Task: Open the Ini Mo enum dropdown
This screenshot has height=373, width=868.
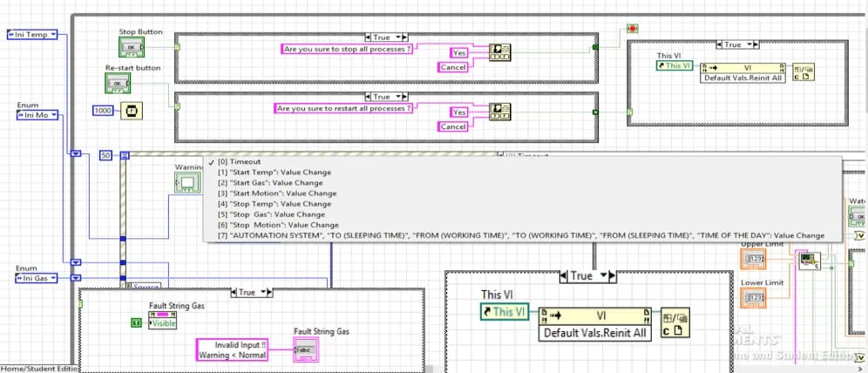Action: 37,115
